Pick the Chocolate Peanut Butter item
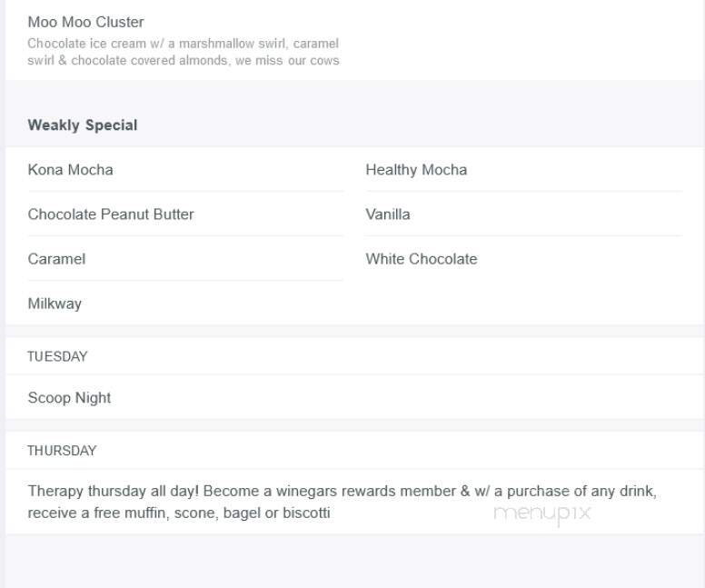 coord(111,214)
